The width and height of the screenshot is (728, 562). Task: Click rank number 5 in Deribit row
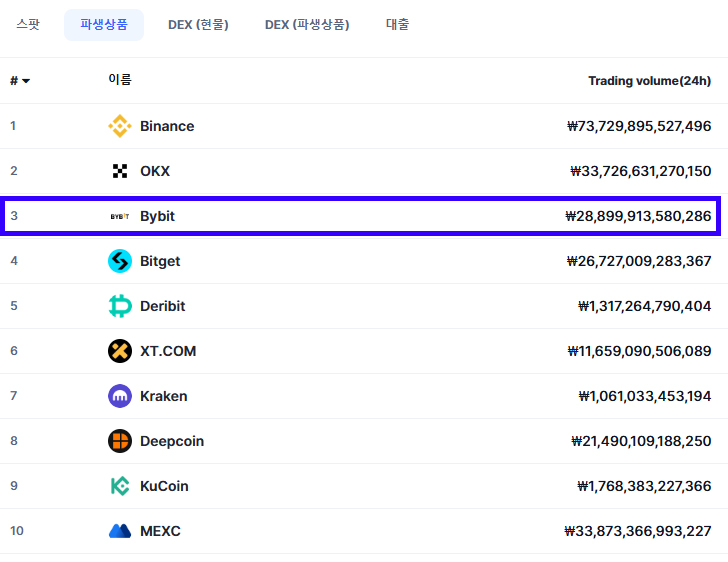[x=14, y=306]
